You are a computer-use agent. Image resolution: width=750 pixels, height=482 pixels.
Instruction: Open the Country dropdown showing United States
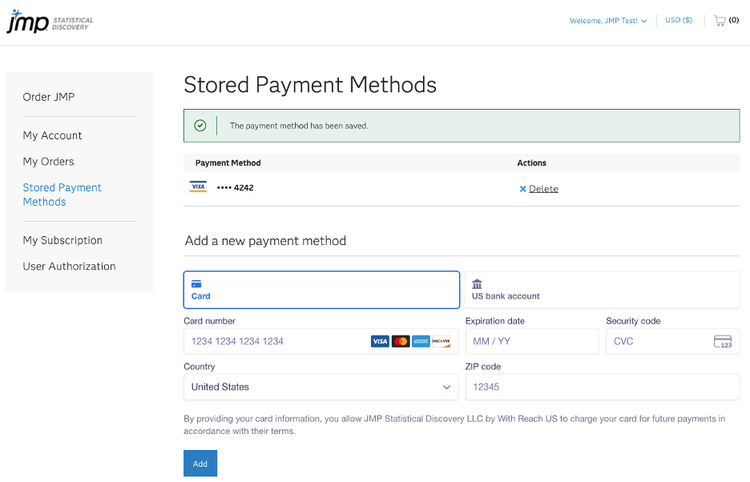click(321, 387)
